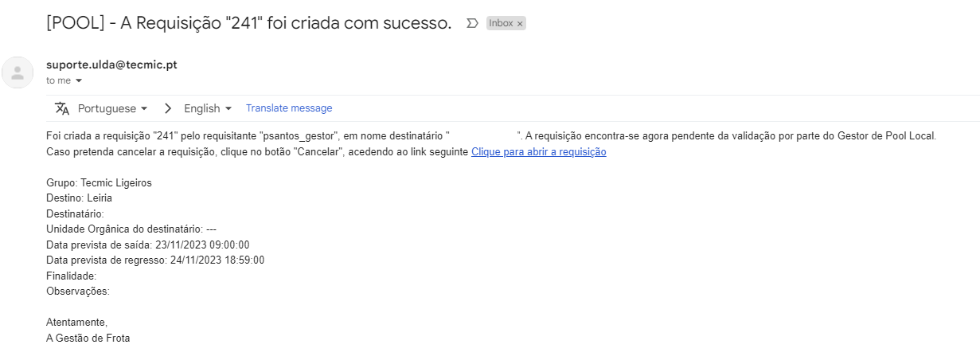This screenshot has height=364, width=980.
Task: Expand recipient details arrow next to "to me"
Action: coord(79,80)
